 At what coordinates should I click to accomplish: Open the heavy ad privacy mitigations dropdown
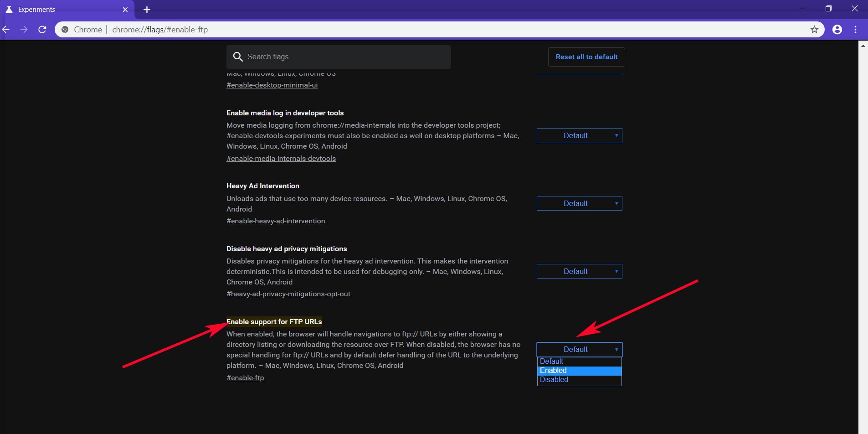click(x=579, y=271)
